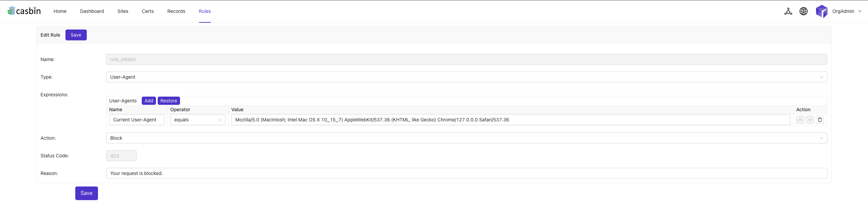Restore the User-Agents expressions
Image resolution: width=868 pixels, height=216 pixels.
coord(169,101)
